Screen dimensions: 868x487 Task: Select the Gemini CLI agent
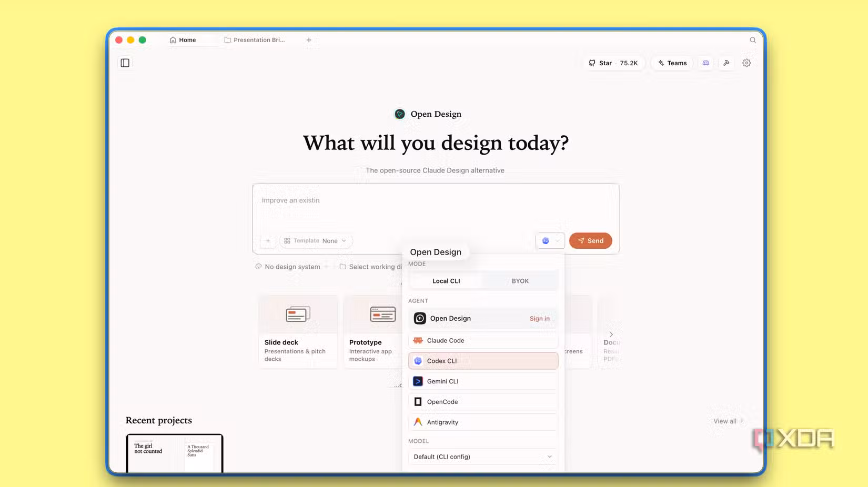pyautogui.click(x=482, y=381)
